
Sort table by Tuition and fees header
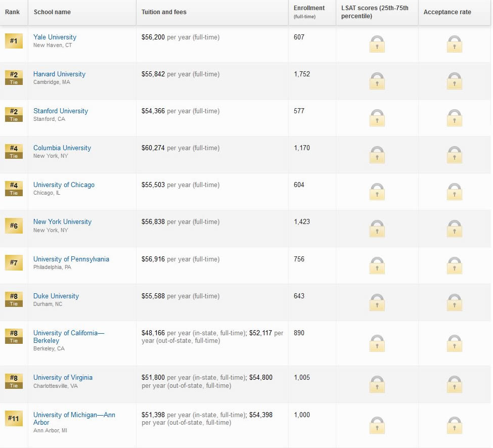pyautogui.click(x=164, y=12)
